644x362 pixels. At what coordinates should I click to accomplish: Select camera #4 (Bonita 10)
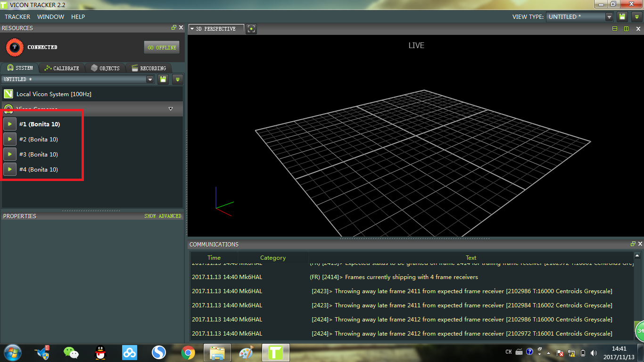pyautogui.click(x=39, y=170)
